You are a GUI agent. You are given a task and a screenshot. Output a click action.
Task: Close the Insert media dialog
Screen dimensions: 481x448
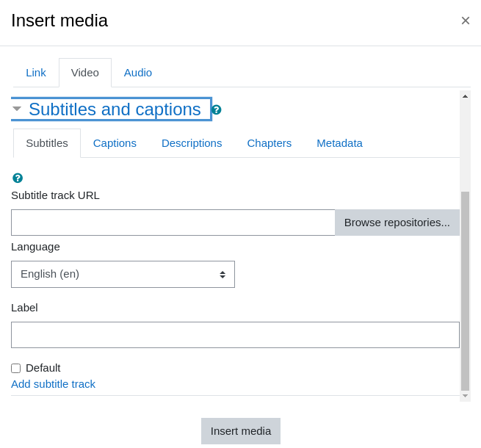point(466,21)
